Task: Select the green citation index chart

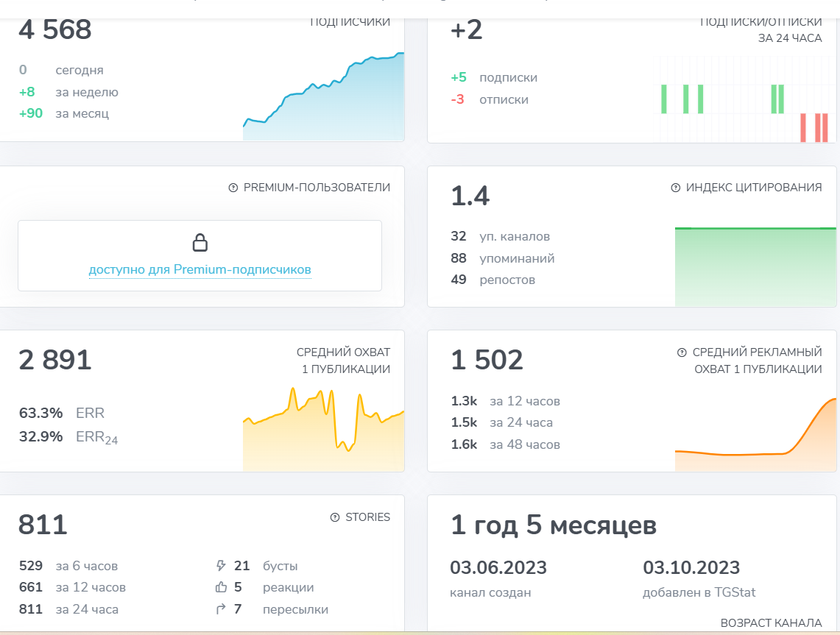Action: pyautogui.click(x=755, y=266)
